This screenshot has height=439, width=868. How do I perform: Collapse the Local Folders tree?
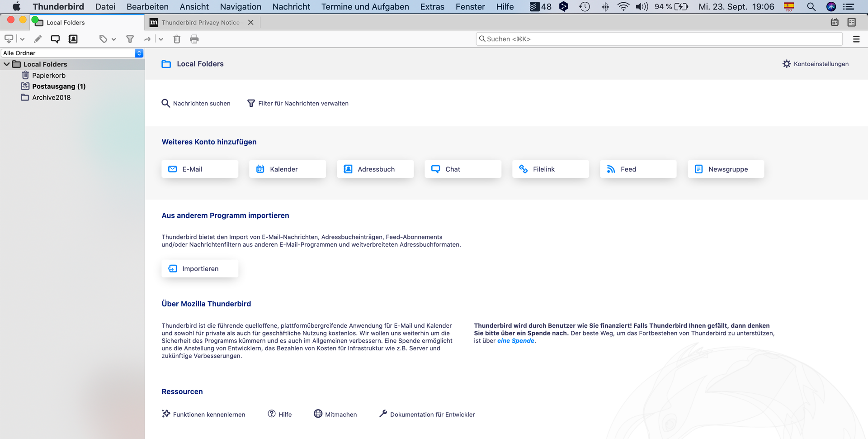pos(7,64)
